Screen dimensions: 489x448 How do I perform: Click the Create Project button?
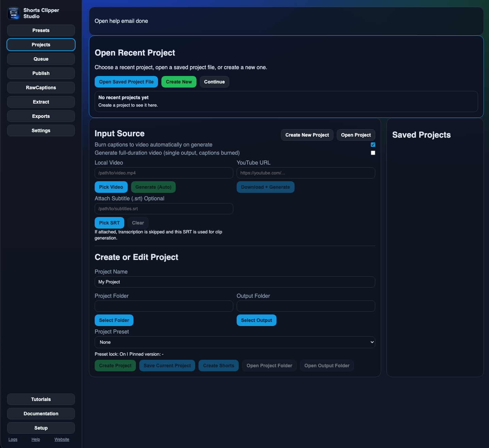[x=115, y=366]
